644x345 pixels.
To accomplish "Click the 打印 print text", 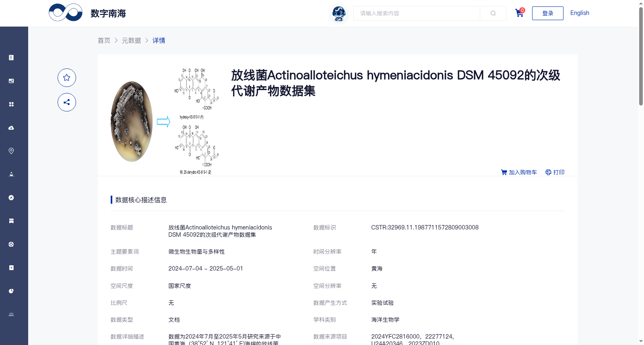I will pos(559,172).
